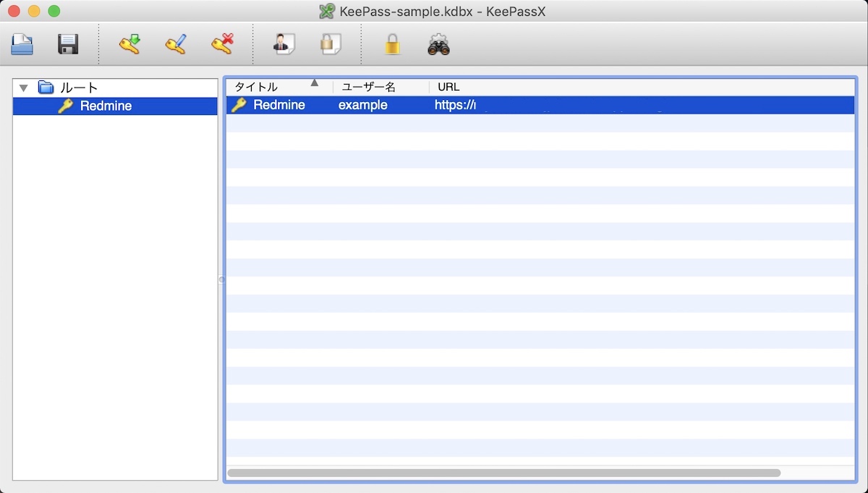Viewport: 868px width, 493px height.
Task: Select Redmine group in the sidebar
Action: pyautogui.click(x=106, y=106)
